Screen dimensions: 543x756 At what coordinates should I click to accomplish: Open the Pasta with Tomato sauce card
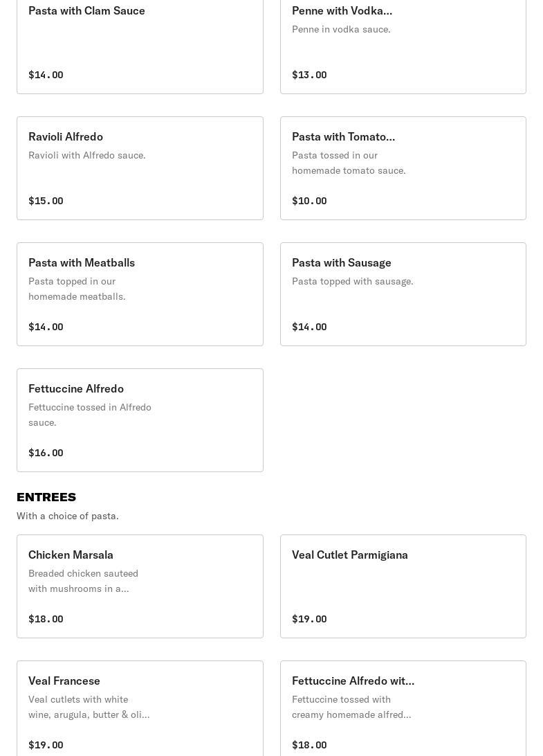click(x=403, y=168)
